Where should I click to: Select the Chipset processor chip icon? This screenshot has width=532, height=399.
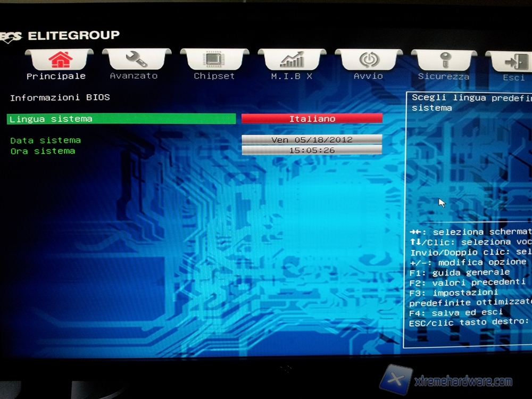(214, 59)
